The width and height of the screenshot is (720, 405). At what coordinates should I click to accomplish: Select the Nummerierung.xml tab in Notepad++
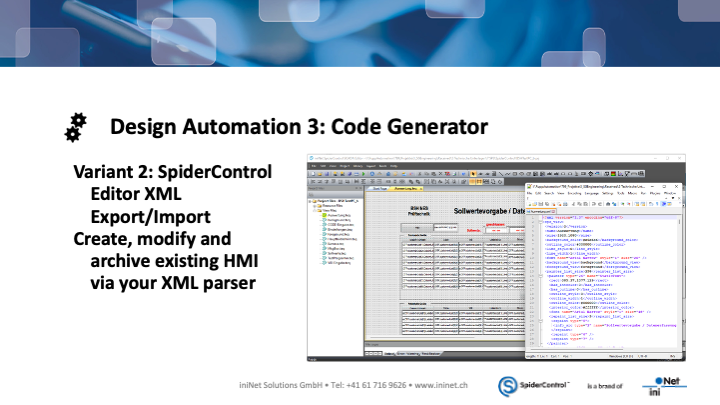click(540, 211)
